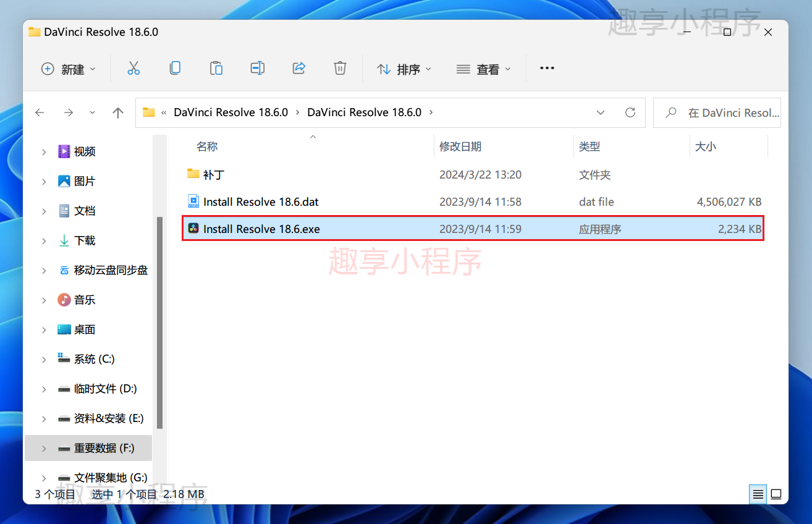Viewport: 812px width, 524px height.
Task: Click the 文件夹 type cell
Action: pyautogui.click(x=594, y=174)
